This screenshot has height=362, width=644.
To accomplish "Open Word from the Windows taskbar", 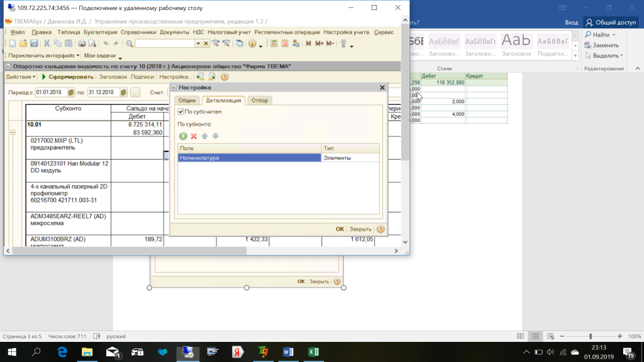I will coord(288,352).
